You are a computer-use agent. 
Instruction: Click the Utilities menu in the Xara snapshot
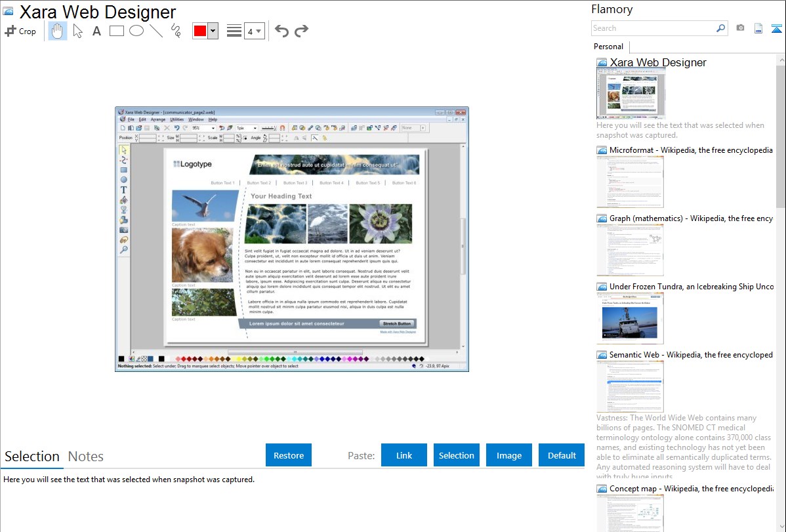point(177,119)
